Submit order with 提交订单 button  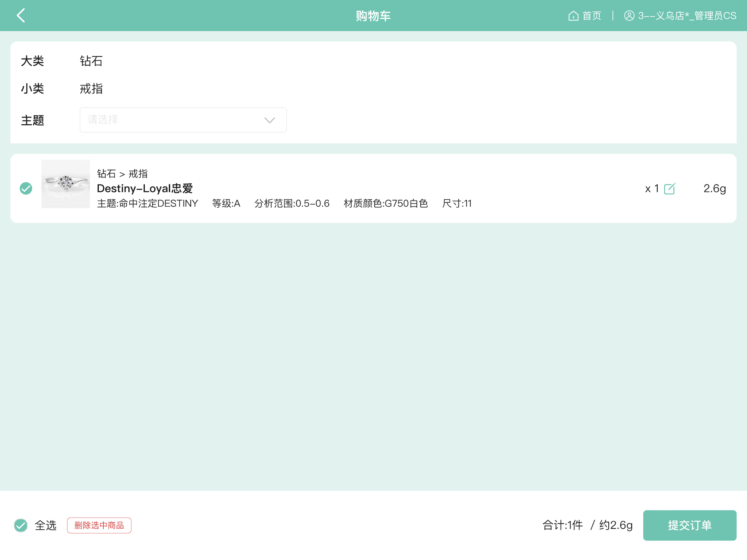click(690, 525)
